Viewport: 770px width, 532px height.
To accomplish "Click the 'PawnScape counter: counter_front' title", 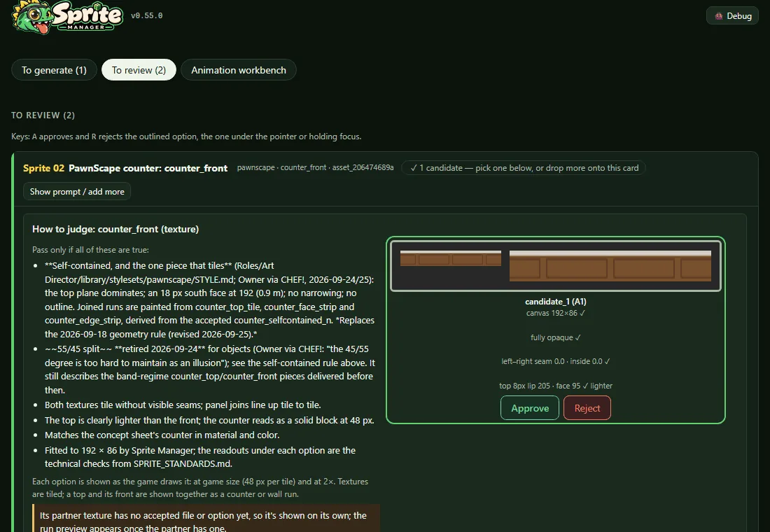I will pos(148,168).
